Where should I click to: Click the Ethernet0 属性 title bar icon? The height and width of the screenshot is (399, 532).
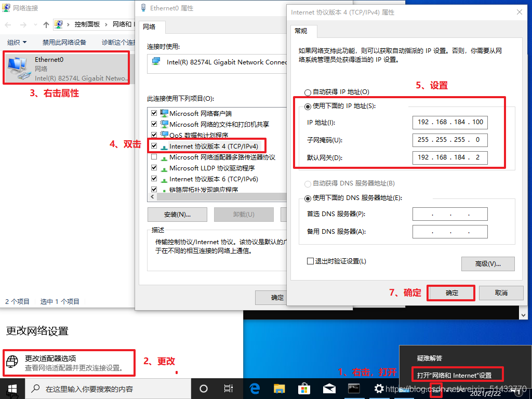143,8
